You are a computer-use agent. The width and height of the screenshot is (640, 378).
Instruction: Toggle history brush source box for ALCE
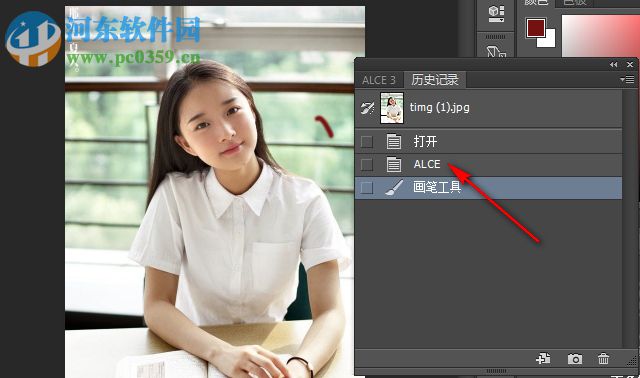click(x=367, y=165)
